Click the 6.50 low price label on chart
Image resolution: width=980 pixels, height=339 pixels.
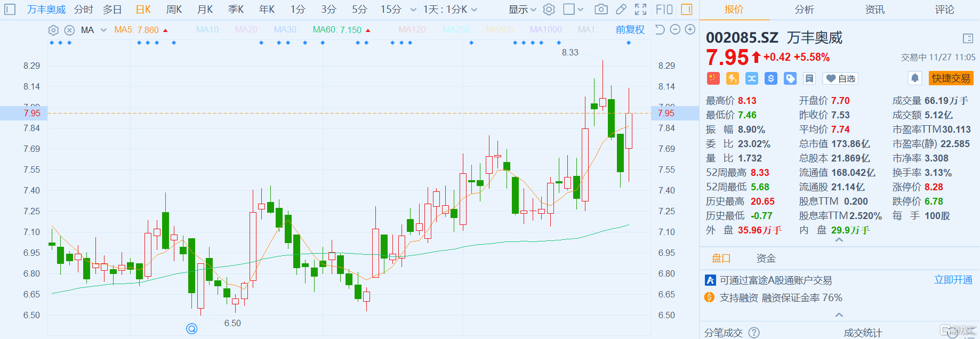232,324
